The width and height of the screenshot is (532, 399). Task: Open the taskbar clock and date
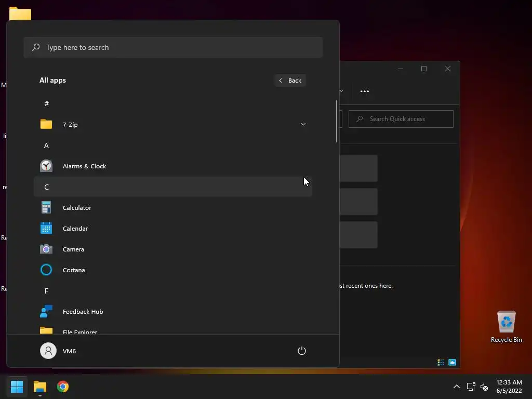pyautogui.click(x=509, y=387)
